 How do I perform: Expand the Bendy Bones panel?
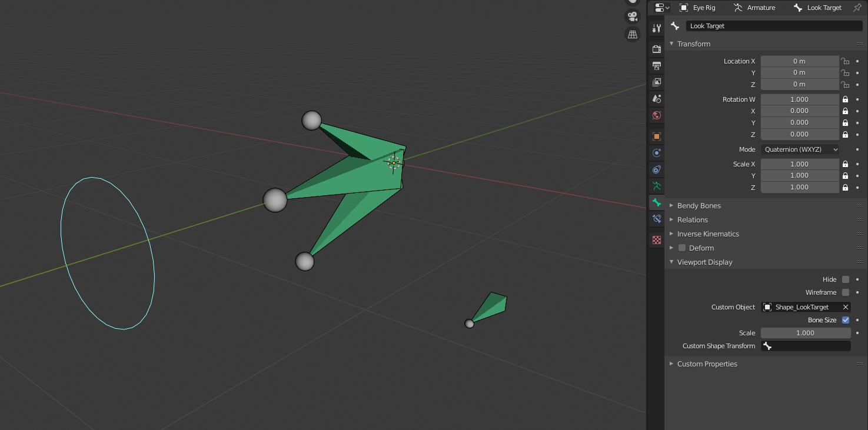pyautogui.click(x=671, y=205)
